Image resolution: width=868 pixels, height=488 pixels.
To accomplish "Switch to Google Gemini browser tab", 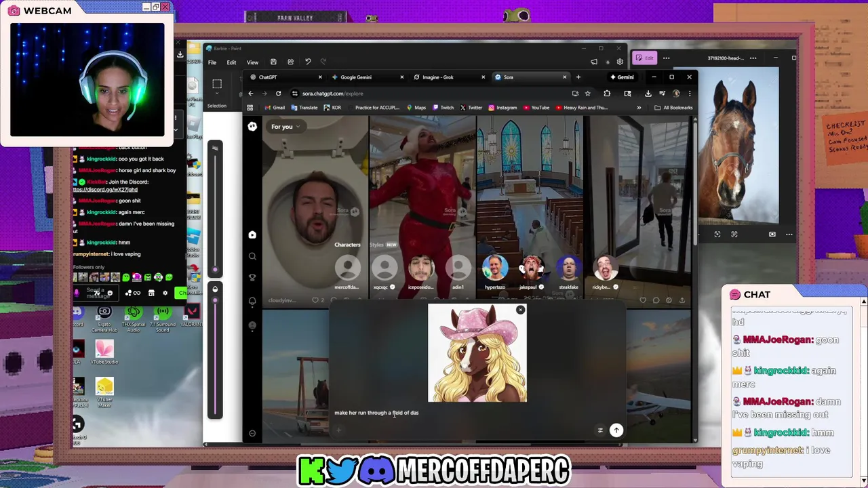I will click(x=368, y=77).
